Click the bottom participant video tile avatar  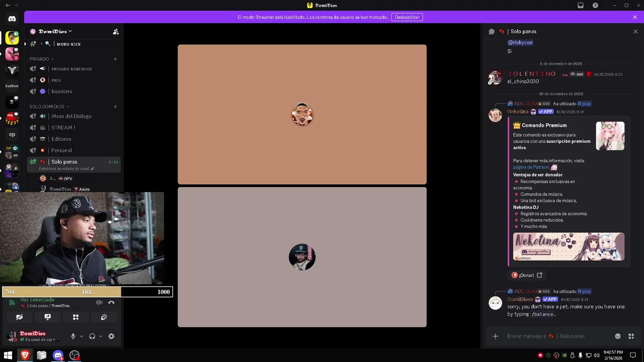[x=302, y=257]
